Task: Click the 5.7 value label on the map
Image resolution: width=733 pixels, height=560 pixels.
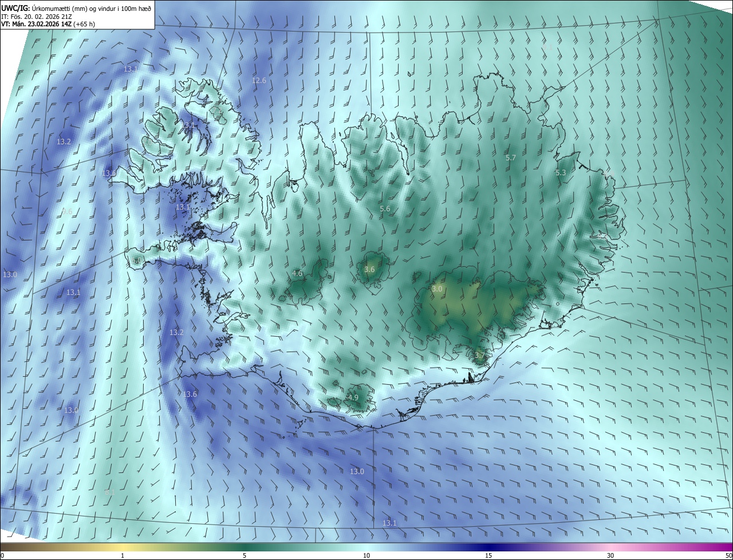Action: point(511,157)
